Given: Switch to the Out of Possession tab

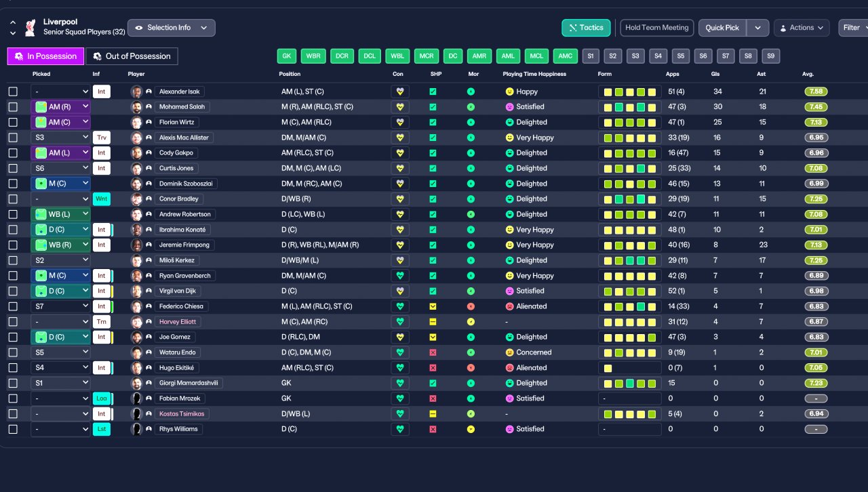Looking at the screenshot, I should click(x=132, y=56).
